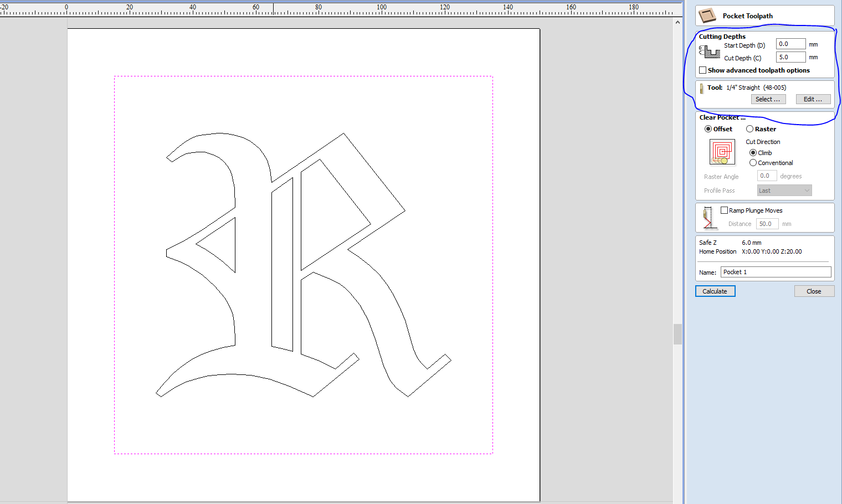Close the Pocket Toolpath form
842x504 pixels.
click(x=814, y=291)
